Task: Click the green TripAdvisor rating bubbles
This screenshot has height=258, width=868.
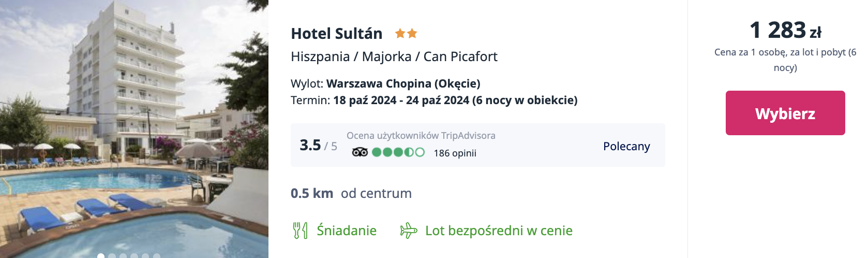Action: [398, 152]
